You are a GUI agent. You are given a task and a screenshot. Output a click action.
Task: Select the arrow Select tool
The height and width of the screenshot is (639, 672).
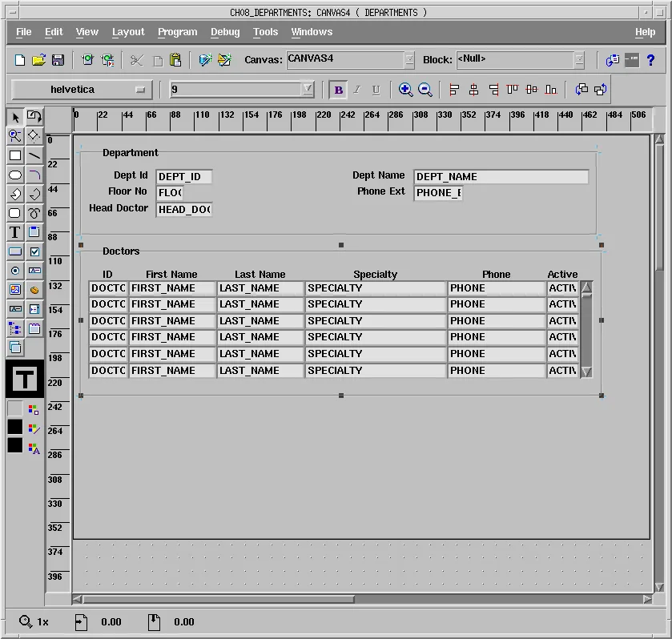[15, 117]
